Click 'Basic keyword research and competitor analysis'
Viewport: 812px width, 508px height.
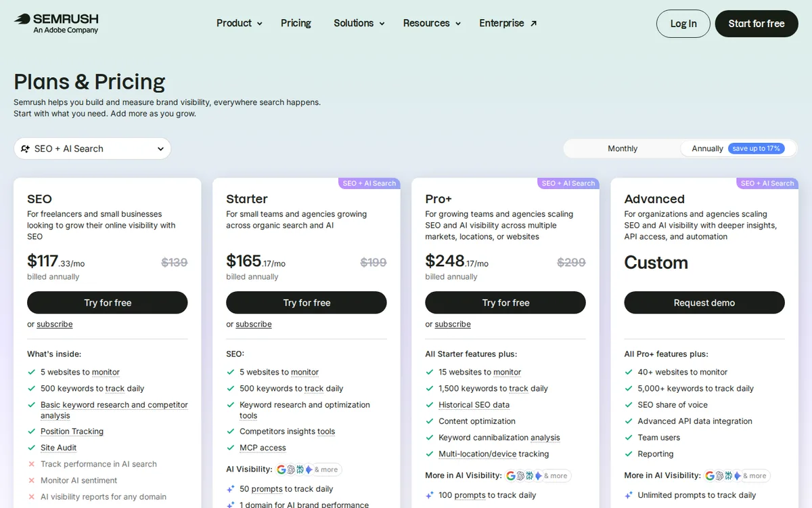pos(114,410)
